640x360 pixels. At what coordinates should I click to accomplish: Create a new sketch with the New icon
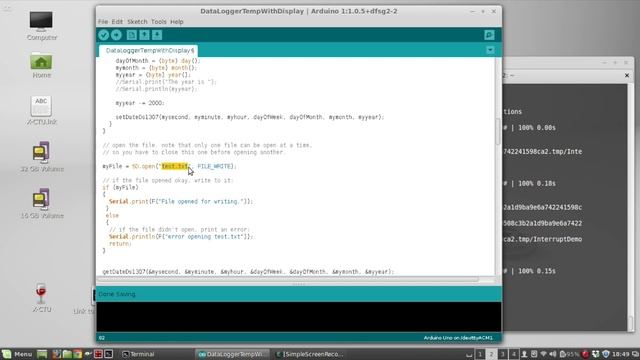coord(131,35)
